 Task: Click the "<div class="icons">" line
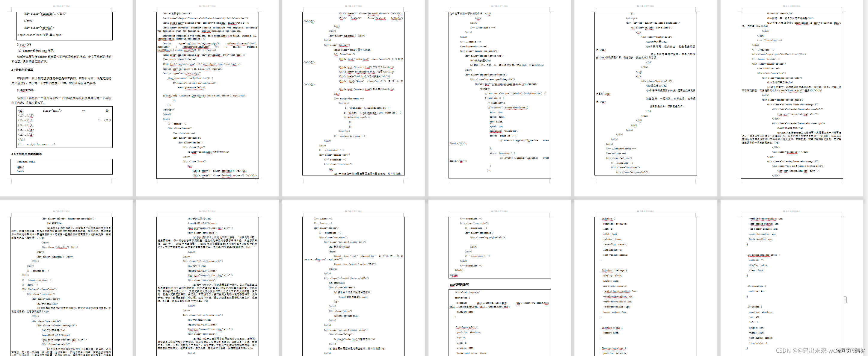point(194,161)
